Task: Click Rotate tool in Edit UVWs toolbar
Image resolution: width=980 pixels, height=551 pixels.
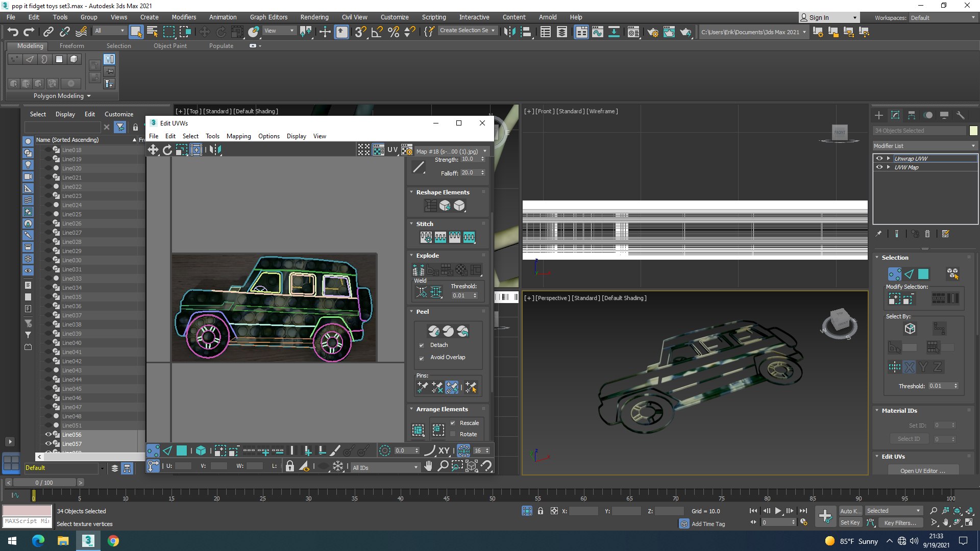Action: click(167, 149)
